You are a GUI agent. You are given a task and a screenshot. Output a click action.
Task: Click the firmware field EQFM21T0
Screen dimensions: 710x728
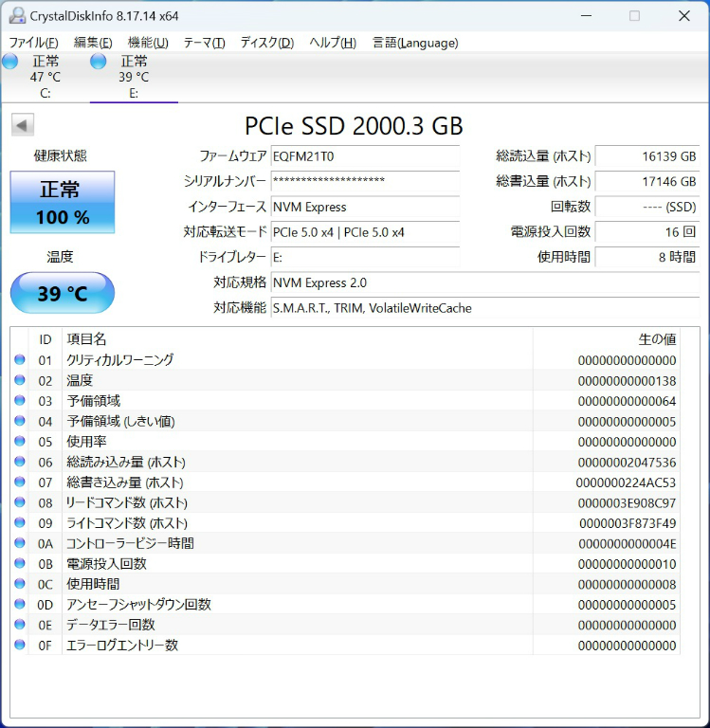[366, 156]
